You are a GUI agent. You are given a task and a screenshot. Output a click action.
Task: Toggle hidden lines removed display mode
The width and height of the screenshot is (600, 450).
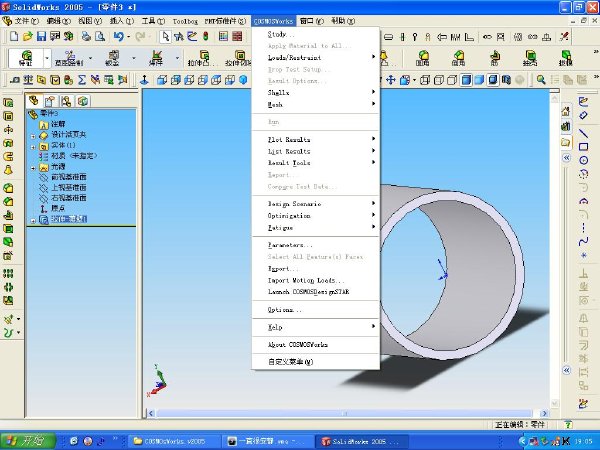pos(452,80)
